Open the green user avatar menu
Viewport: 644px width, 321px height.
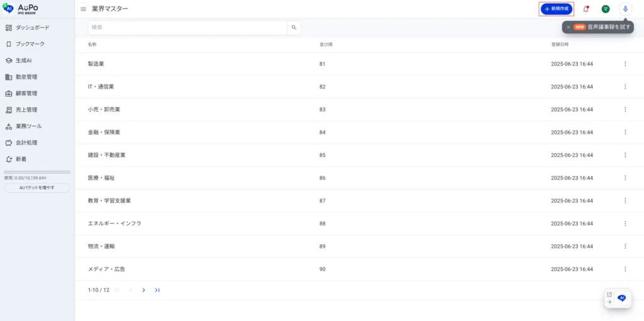[x=606, y=9]
